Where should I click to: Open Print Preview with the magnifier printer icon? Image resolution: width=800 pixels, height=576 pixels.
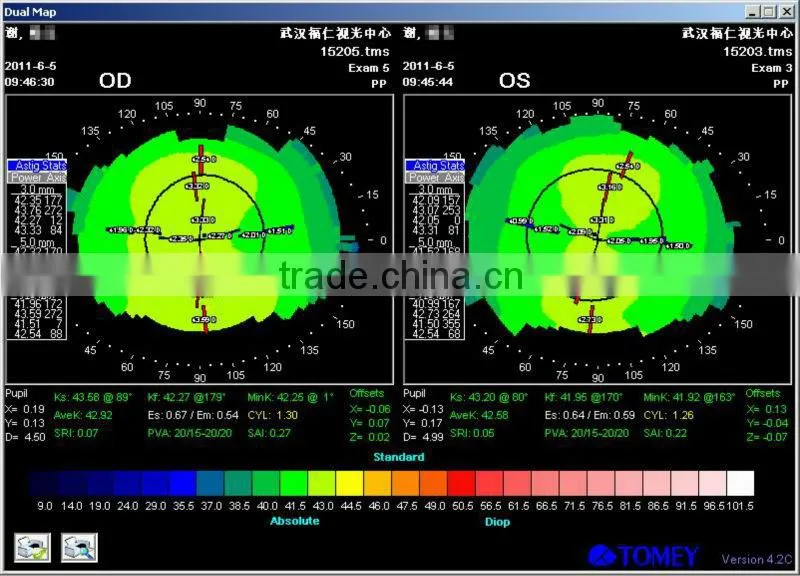tap(79, 548)
